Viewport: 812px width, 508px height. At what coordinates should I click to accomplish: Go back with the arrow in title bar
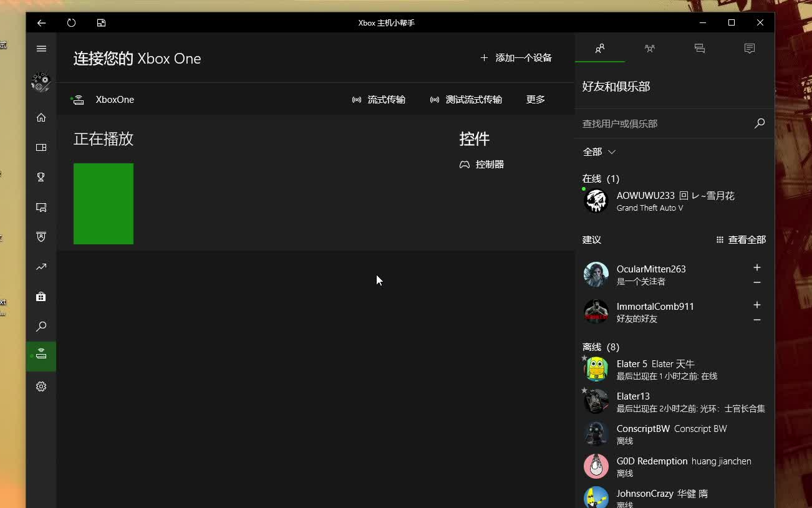click(41, 23)
